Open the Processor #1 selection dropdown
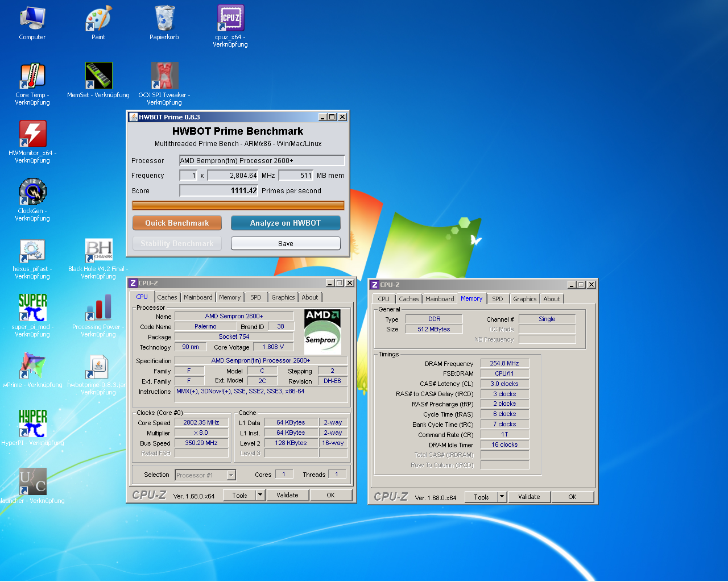The height and width of the screenshot is (582, 728). 205,475
